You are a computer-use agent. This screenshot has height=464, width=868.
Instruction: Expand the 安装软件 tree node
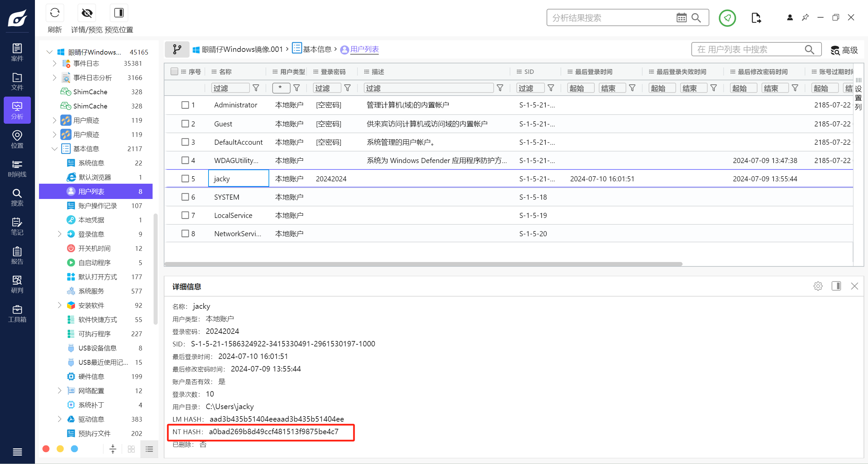[x=59, y=305]
